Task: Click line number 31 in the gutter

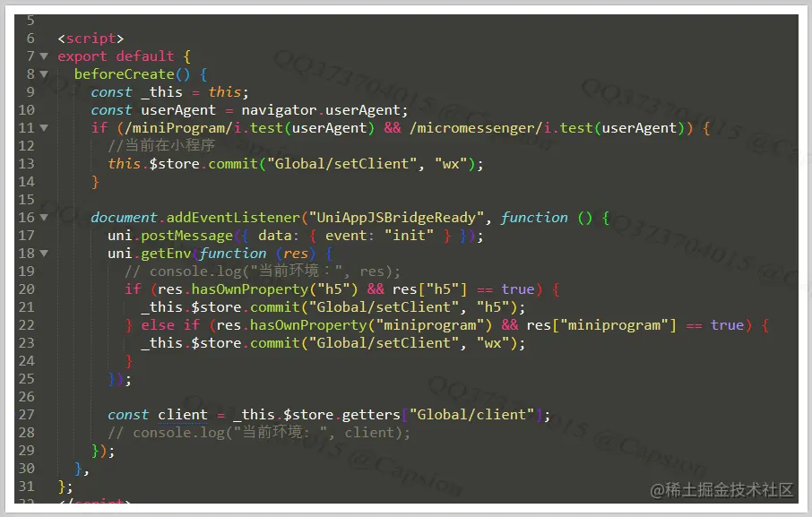Action: (x=26, y=486)
